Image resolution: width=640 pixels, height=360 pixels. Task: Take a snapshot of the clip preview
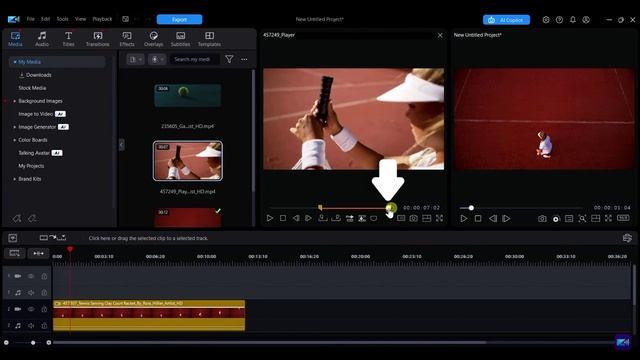coord(413,218)
